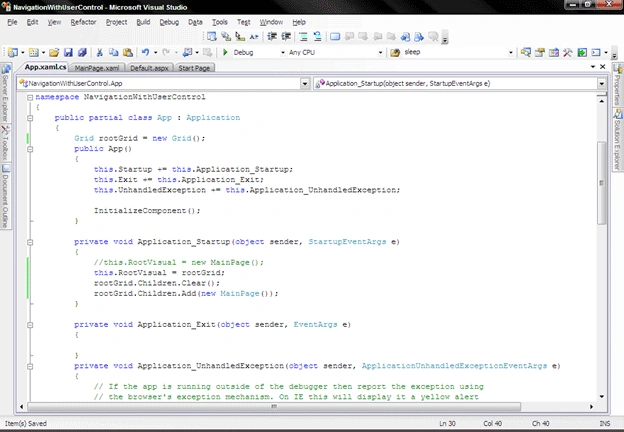Open the Toolbox side panel tab
Image resolution: width=624 pixels, height=432 pixels.
click(5, 142)
